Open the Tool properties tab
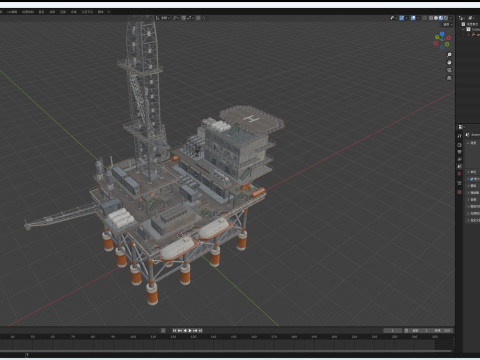The height and width of the screenshot is (360, 480). [x=459, y=136]
